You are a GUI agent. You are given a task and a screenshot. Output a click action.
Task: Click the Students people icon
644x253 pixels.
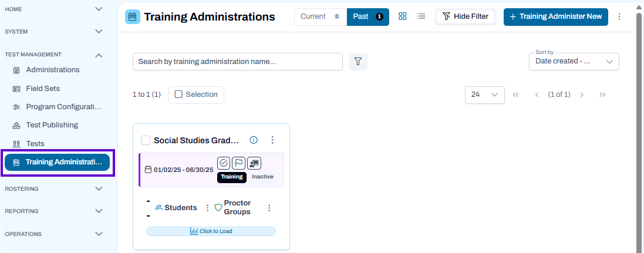point(159,208)
